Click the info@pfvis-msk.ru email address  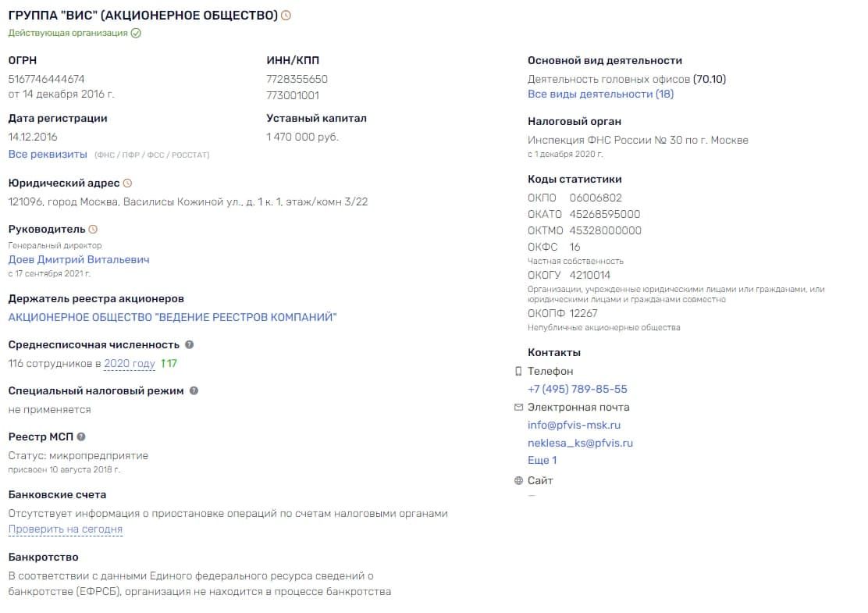pyautogui.click(x=574, y=426)
